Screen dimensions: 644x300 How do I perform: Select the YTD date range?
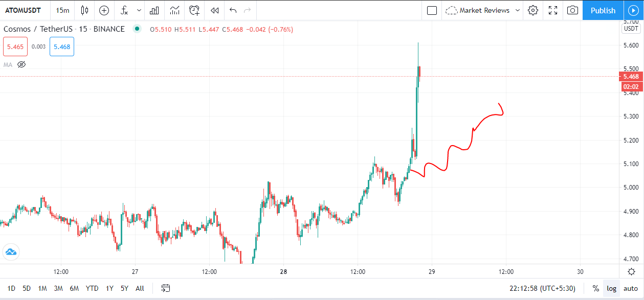[92, 288]
